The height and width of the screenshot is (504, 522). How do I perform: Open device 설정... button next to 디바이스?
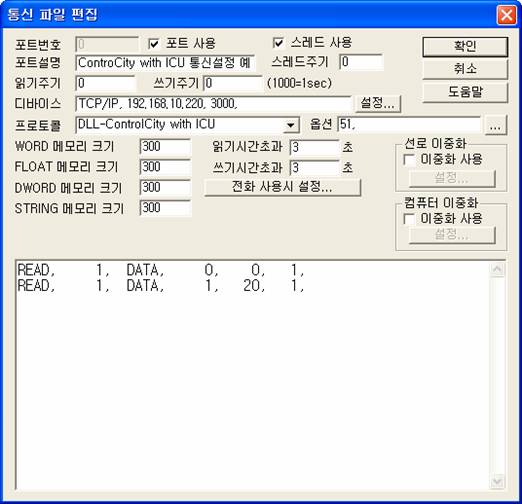(x=378, y=103)
